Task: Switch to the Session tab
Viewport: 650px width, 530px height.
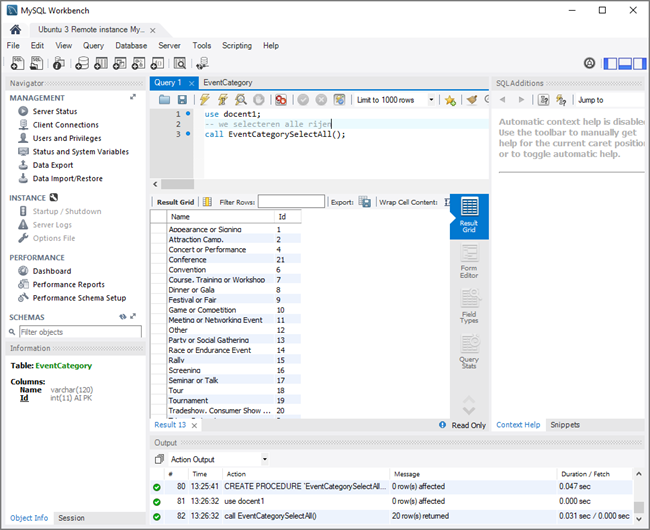Action: point(71,518)
